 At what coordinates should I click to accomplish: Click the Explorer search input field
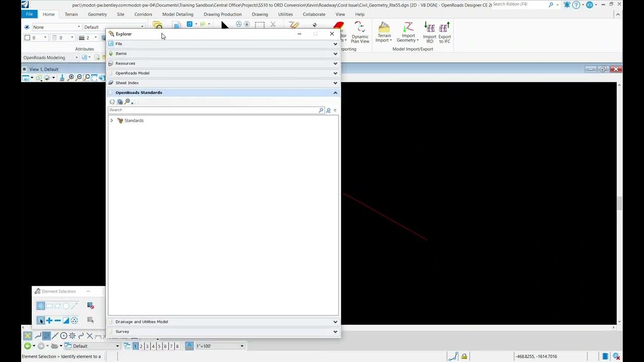(213, 110)
